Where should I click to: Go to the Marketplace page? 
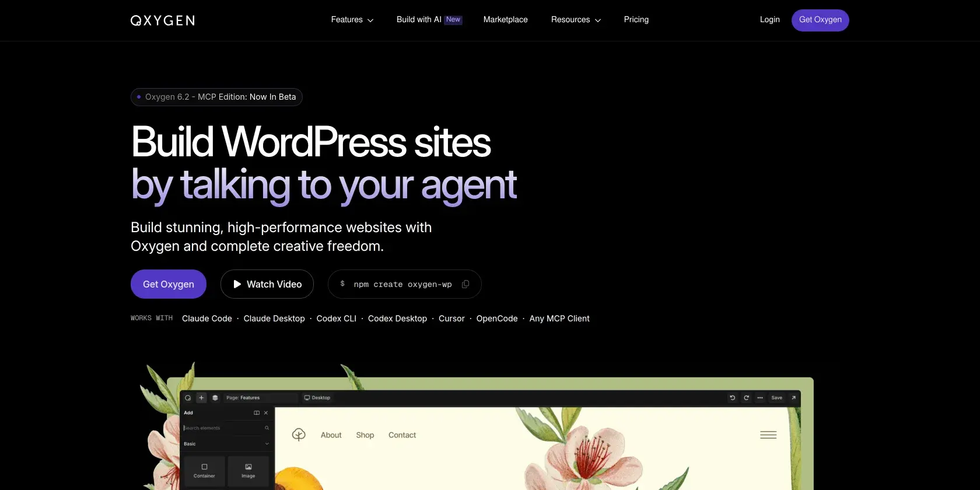click(x=506, y=20)
